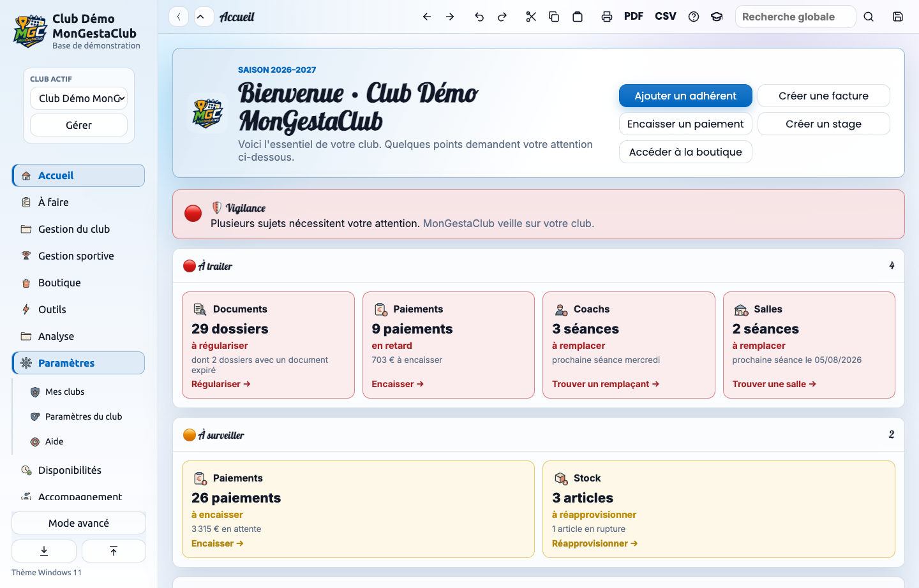Click the club logo in welcome banner

[x=207, y=114]
